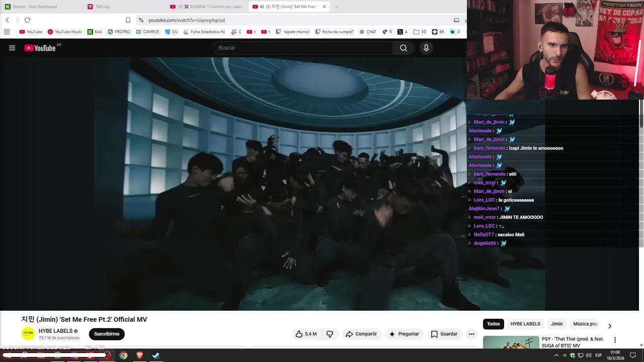Select the HYBE LABELS filter chip

click(x=525, y=324)
